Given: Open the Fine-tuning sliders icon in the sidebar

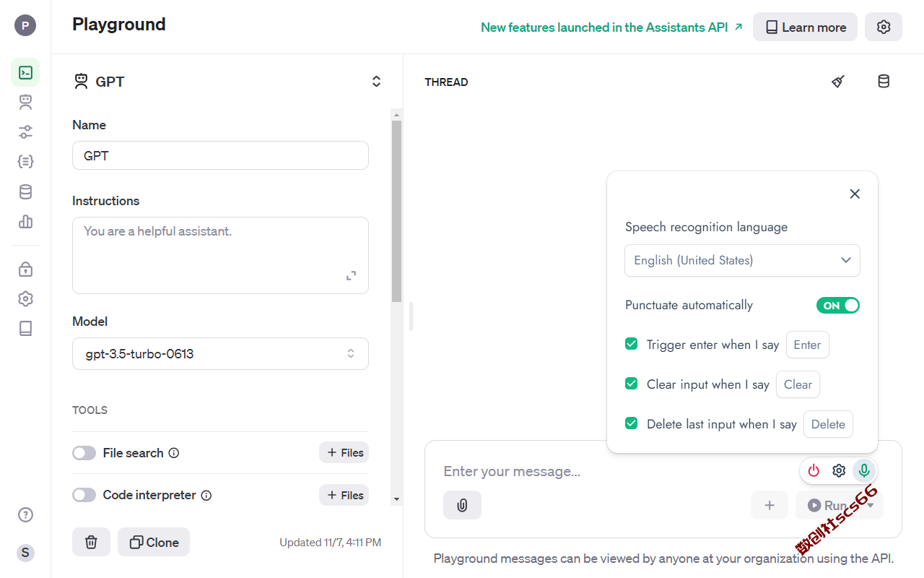Looking at the screenshot, I should pos(25,131).
